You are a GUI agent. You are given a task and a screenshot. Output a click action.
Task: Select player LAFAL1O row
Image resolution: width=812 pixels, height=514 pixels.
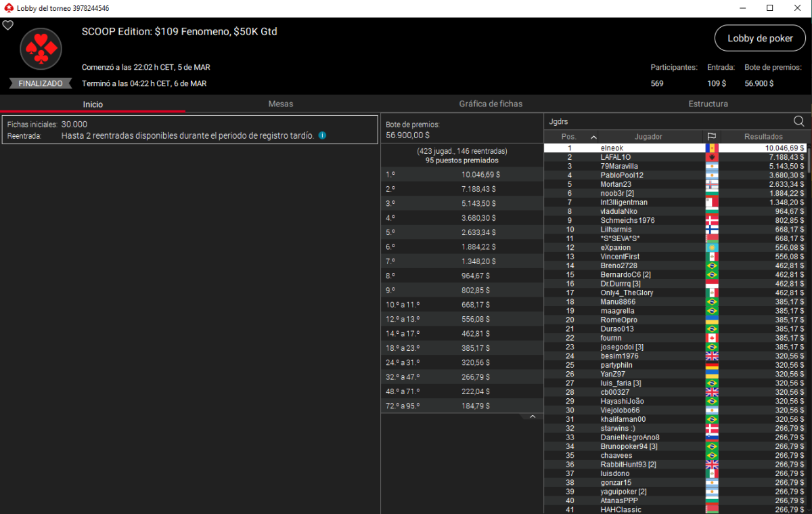pos(636,157)
